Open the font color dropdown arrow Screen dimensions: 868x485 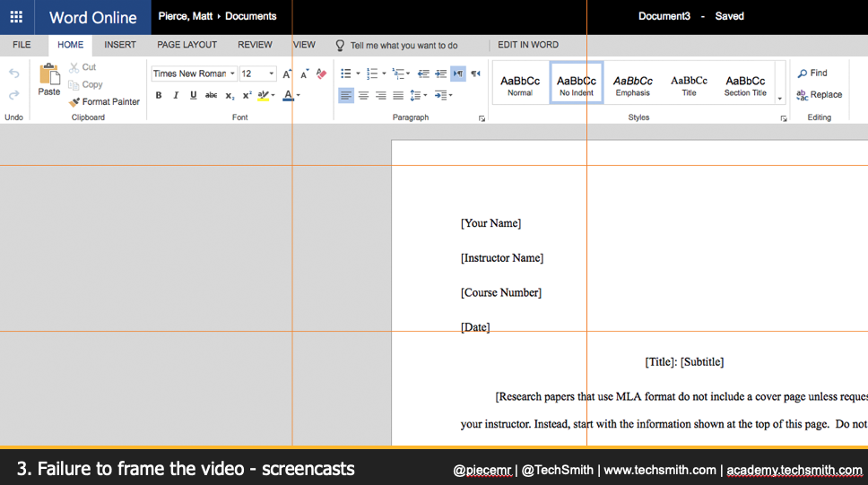click(x=299, y=95)
